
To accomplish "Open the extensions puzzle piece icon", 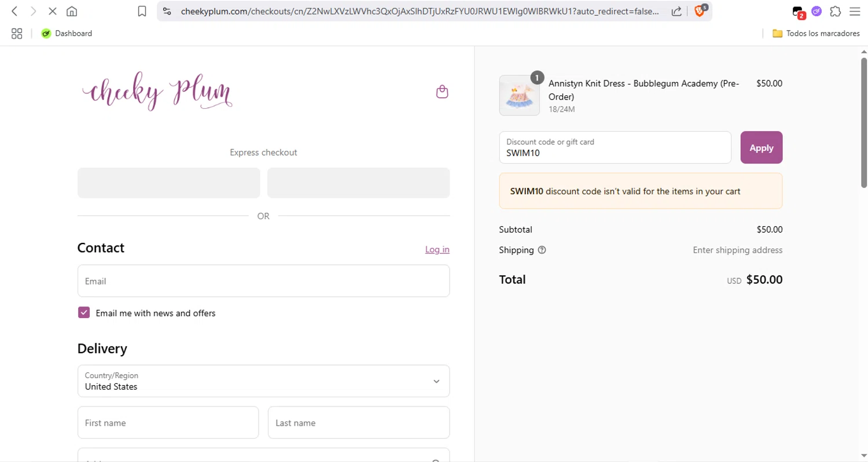I will pyautogui.click(x=835, y=11).
